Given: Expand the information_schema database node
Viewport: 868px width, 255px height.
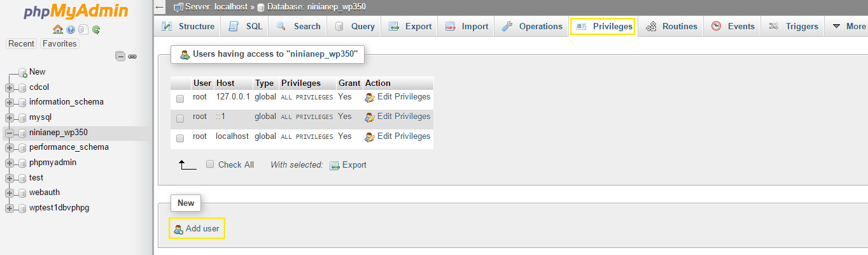Looking at the screenshot, I should click(x=10, y=102).
